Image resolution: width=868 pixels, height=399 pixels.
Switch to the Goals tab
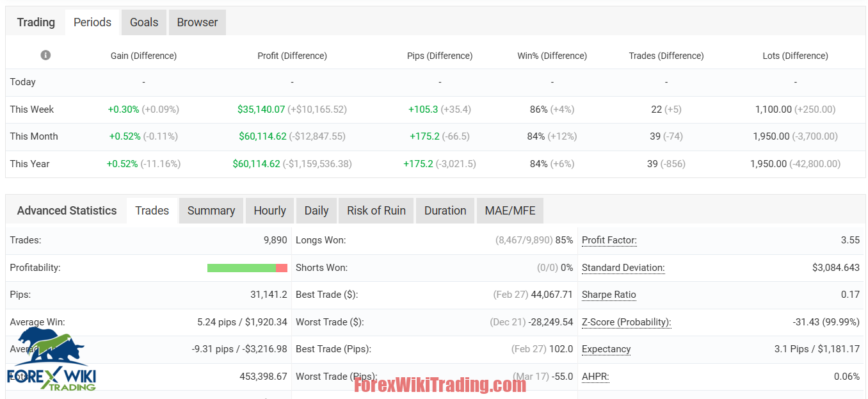[x=144, y=22]
